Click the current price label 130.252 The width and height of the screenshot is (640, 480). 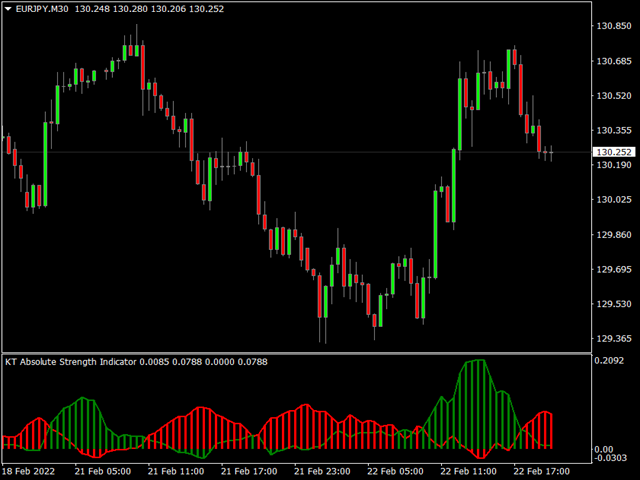[x=614, y=152]
